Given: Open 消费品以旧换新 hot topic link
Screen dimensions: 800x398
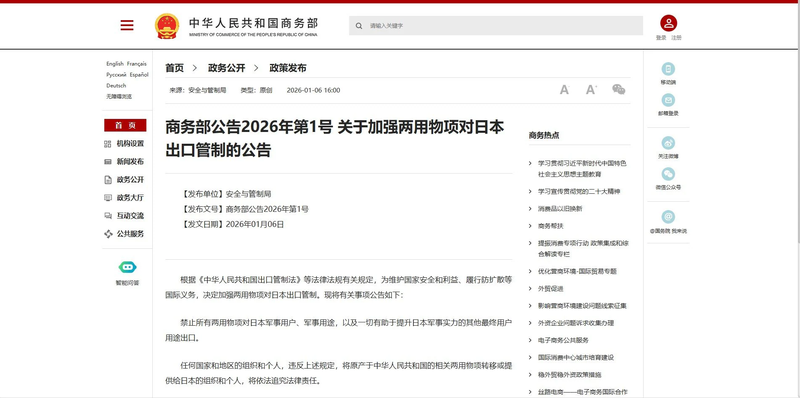Looking at the screenshot, I should coord(560,209).
